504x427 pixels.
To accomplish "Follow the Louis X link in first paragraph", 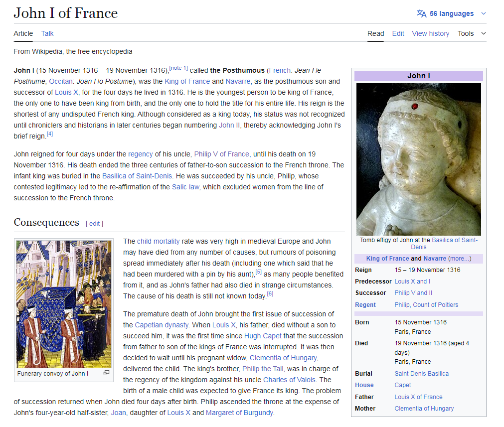I will (x=66, y=92).
